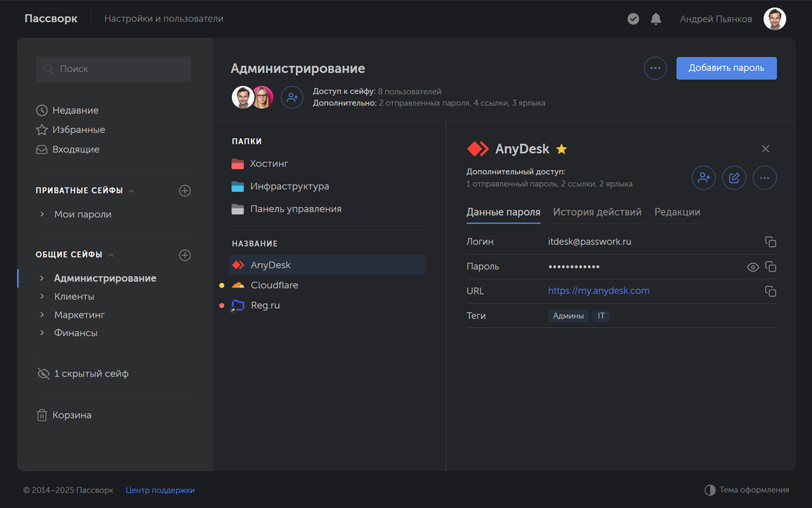Screen dimensions: 812x508
Task: Share AnyDesk password add-user icon
Action: point(704,178)
